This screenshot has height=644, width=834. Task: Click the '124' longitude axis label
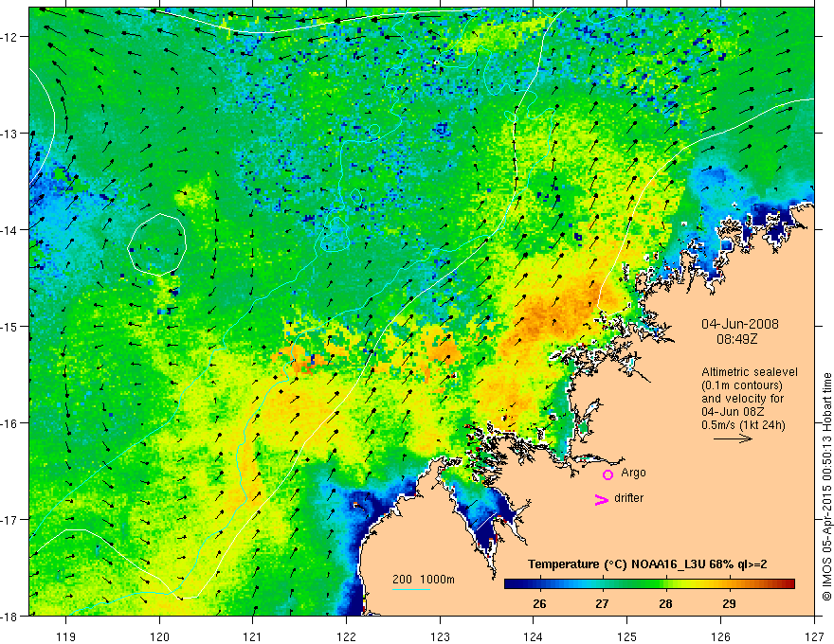coord(534,636)
